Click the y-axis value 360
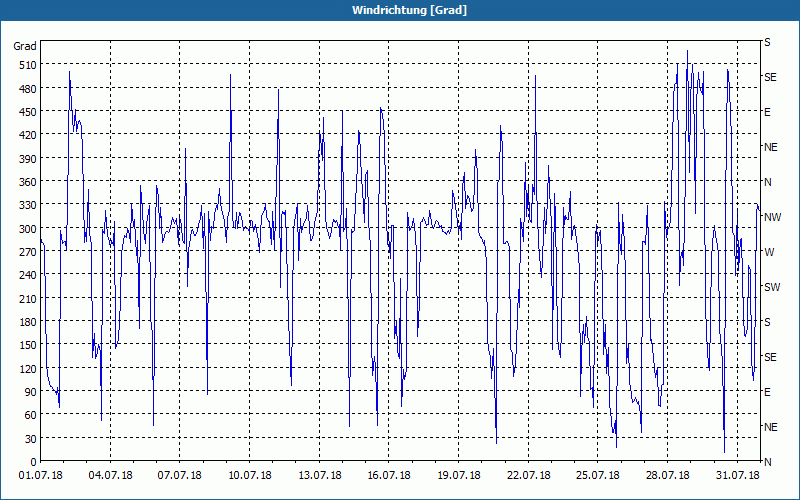 28,182
